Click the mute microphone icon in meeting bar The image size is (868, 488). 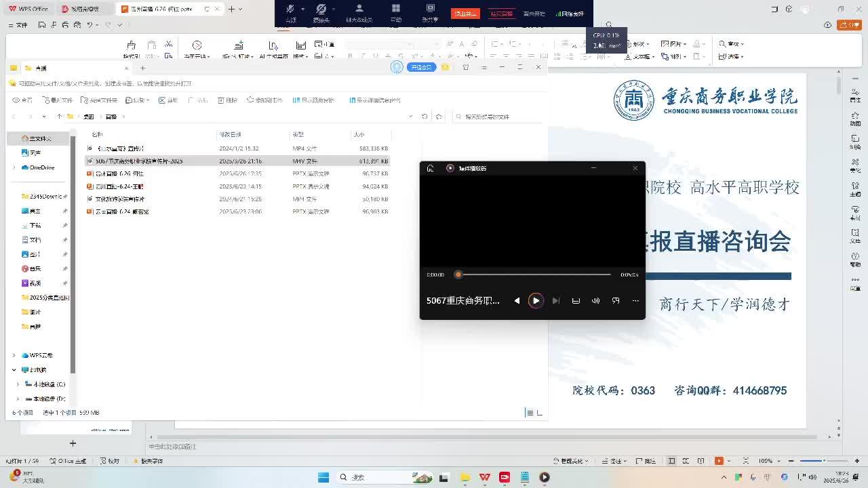click(290, 9)
